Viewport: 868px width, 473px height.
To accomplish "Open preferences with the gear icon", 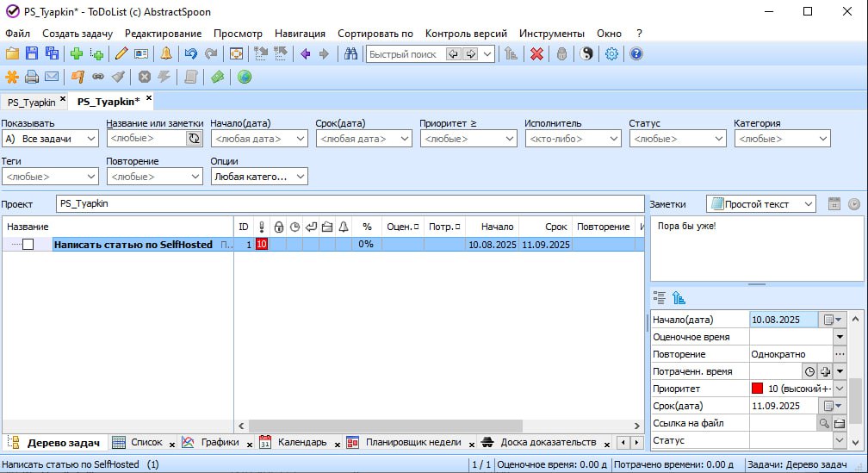I will [612, 54].
